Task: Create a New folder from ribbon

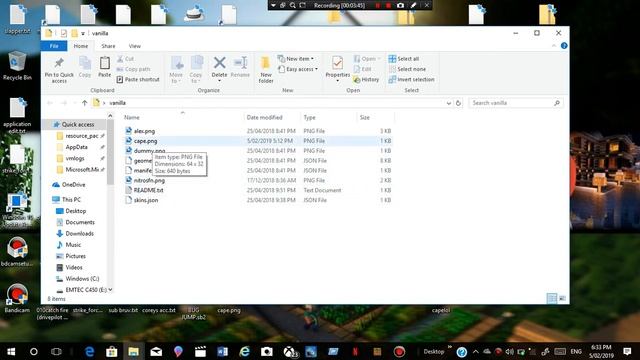Action: (x=266, y=69)
